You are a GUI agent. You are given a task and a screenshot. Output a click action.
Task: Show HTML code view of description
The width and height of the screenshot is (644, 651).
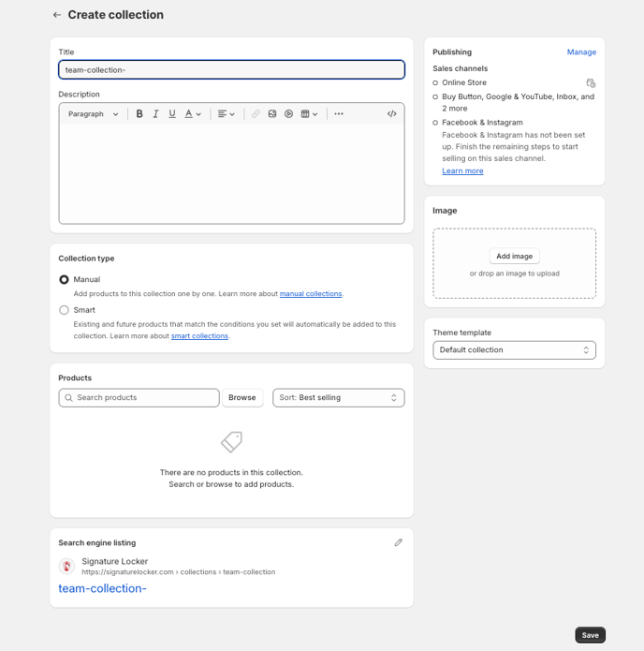coord(391,114)
